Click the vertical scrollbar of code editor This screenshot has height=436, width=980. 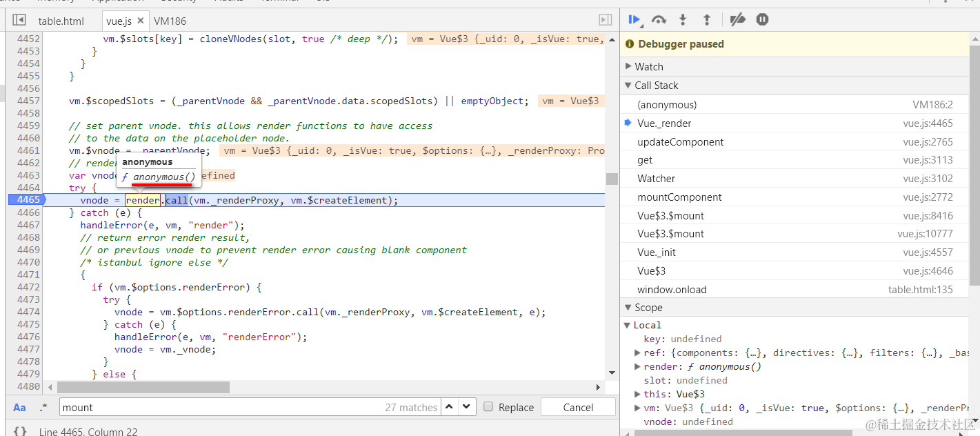tap(612, 179)
